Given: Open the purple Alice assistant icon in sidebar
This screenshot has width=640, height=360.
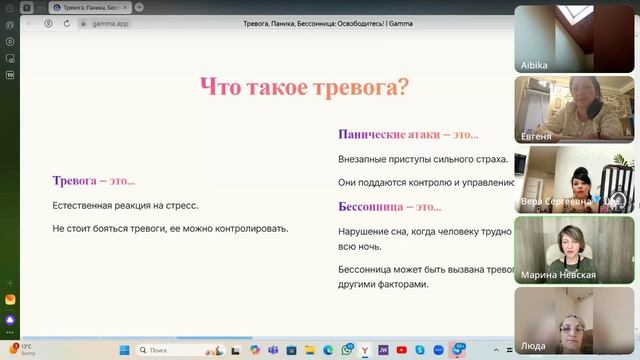Looking at the screenshot, I should point(10,320).
